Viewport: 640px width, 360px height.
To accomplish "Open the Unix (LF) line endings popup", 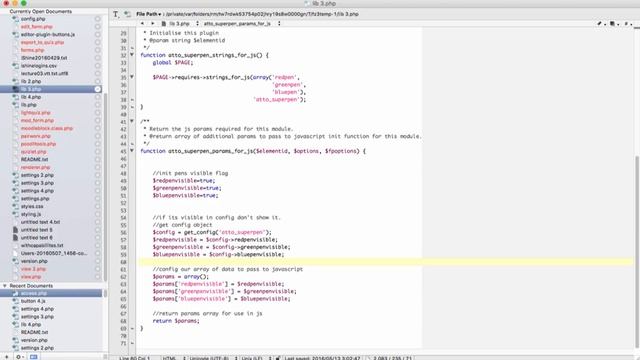I will pyautogui.click(x=256, y=358).
